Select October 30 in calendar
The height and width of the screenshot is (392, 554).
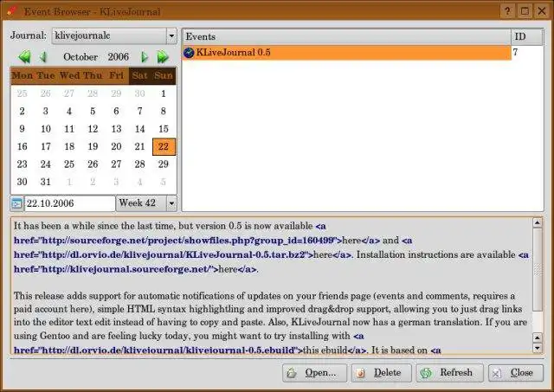coord(22,182)
